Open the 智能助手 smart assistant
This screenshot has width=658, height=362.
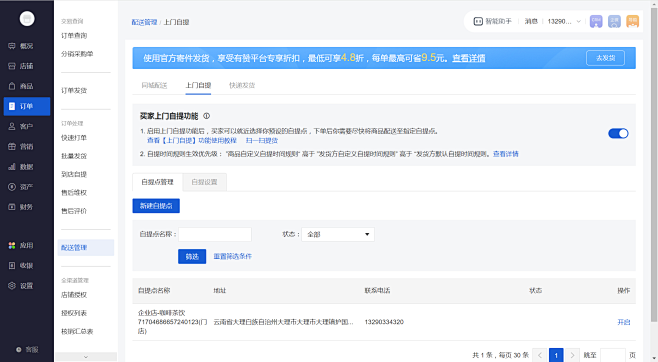(x=493, y=21)
